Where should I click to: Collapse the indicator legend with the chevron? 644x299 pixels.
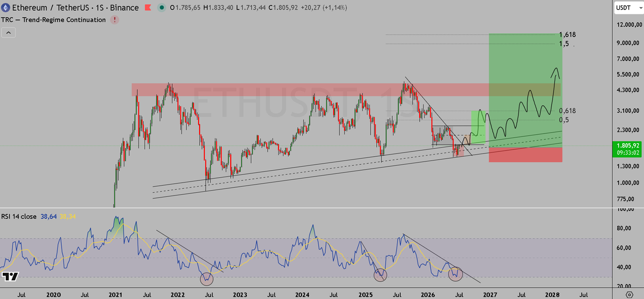point(9,32)
